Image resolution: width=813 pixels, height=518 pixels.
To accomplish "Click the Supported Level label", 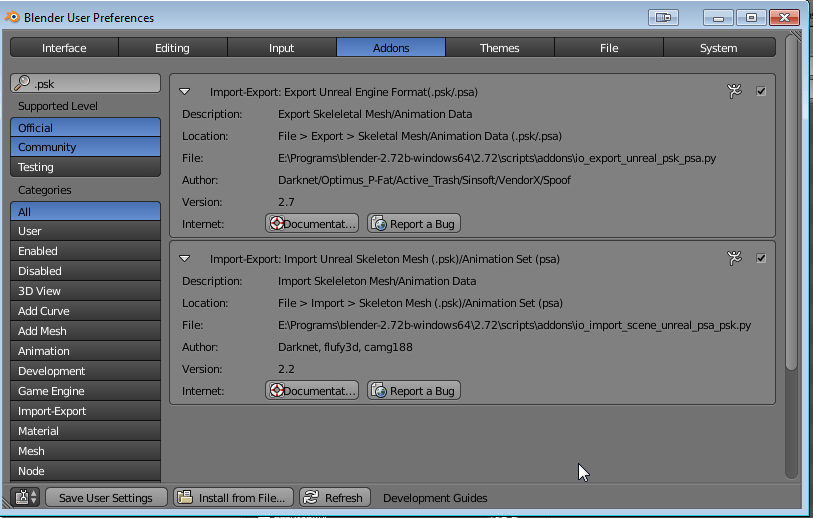I will coord(58,106).
